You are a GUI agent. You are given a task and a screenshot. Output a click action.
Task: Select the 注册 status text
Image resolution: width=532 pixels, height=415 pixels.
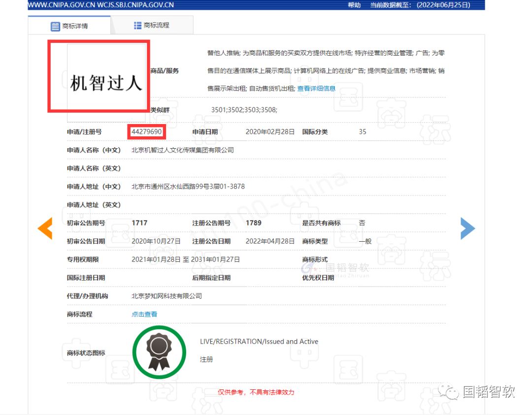point(206,359)
